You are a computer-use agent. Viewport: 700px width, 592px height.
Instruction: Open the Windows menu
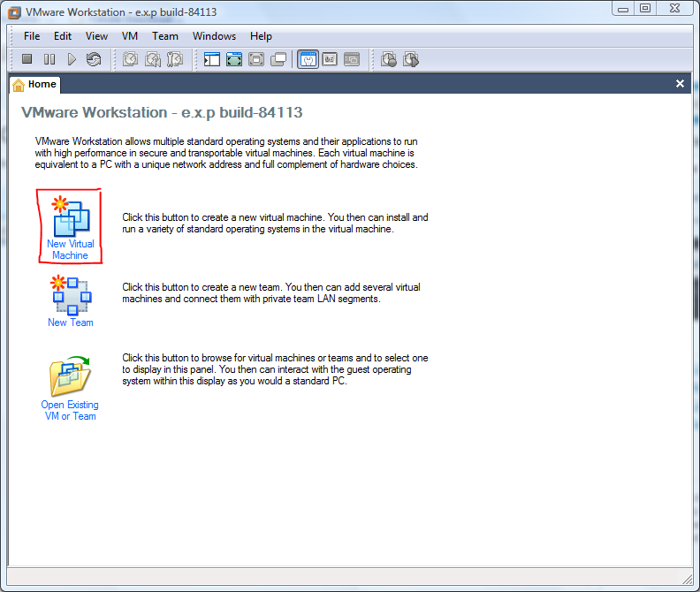tap(214, 36)
